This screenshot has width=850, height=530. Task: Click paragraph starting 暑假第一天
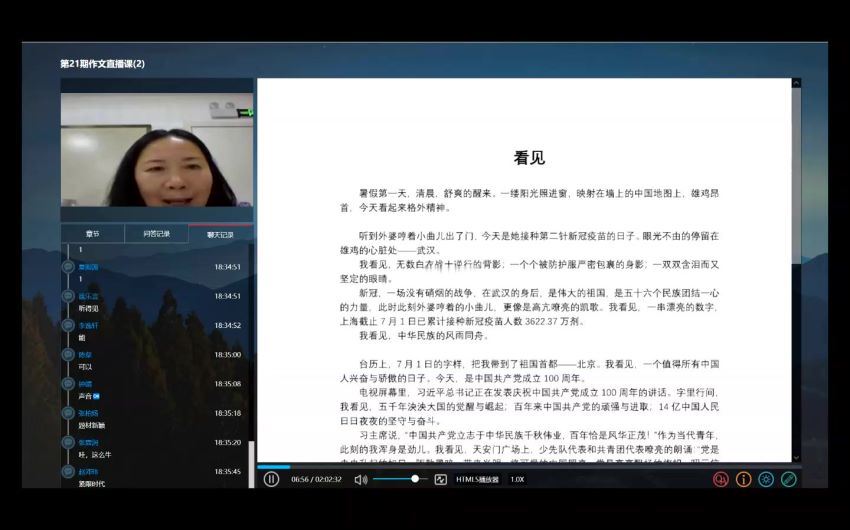[x=529, y=201]
